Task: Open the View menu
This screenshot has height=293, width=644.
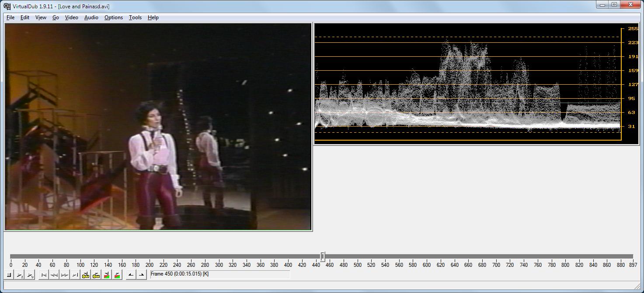Action: point(41,17)
